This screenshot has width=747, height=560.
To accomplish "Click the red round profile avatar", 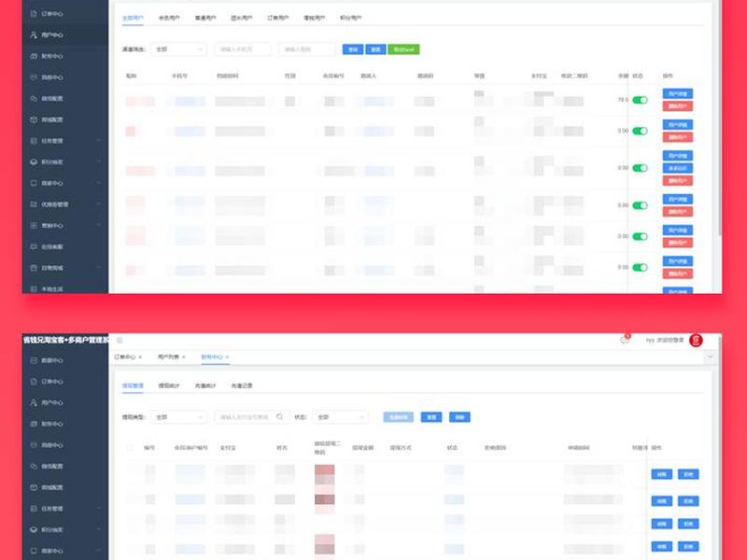I will tap(696, 340).
